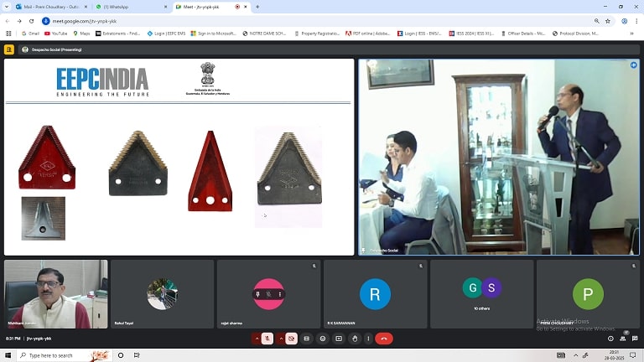Leave the call with red hang-up button
Image resolution: width=644 pixels, height=362 pixels.
click(x=384, y=339)
